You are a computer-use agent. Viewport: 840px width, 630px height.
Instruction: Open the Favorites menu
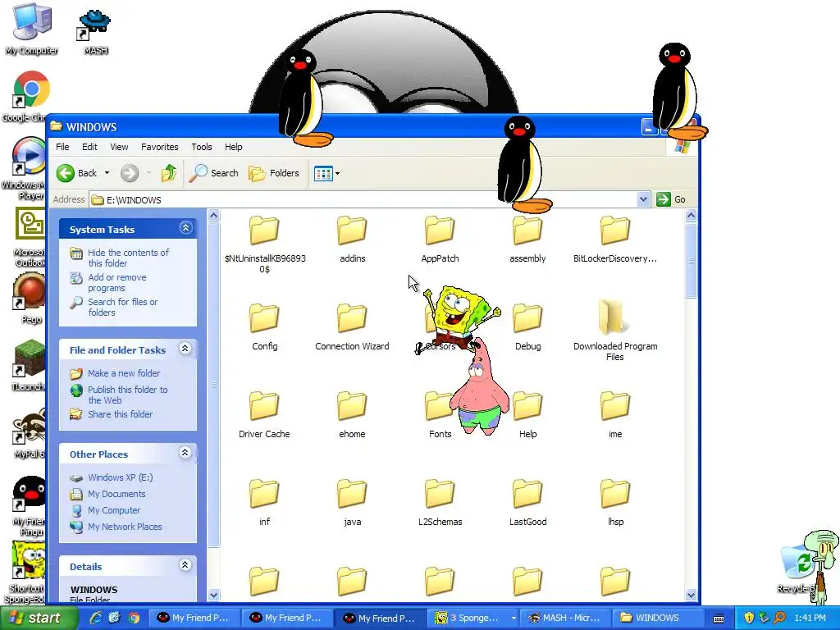click(160, 147)
